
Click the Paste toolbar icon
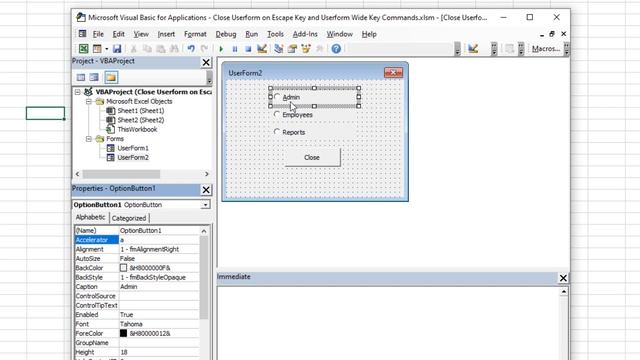coord(160,49)
